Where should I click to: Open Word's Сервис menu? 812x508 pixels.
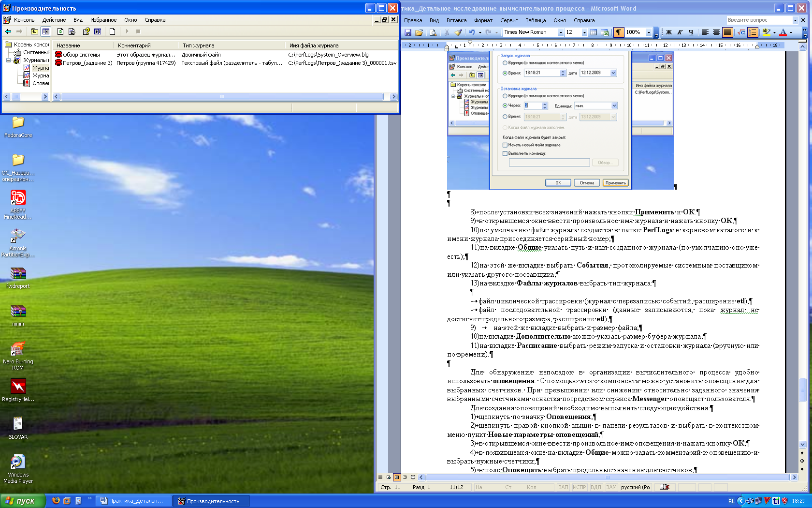click(509, 20)
